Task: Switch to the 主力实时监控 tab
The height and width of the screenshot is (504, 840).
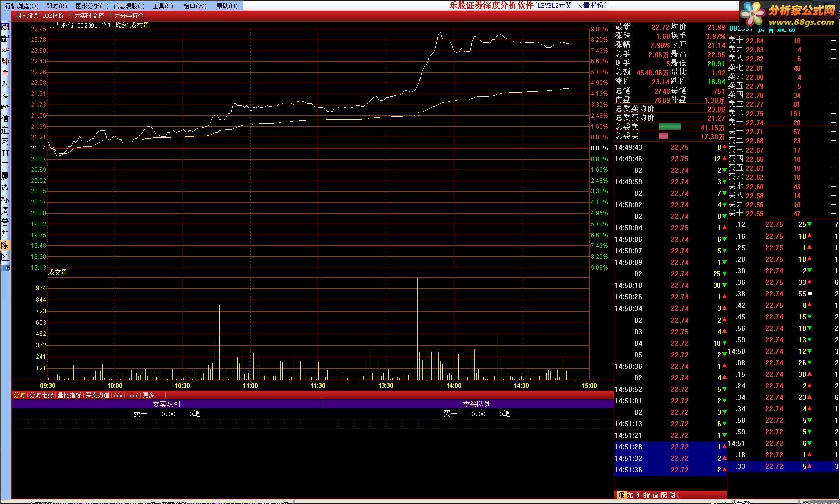Action: point(86,16)
